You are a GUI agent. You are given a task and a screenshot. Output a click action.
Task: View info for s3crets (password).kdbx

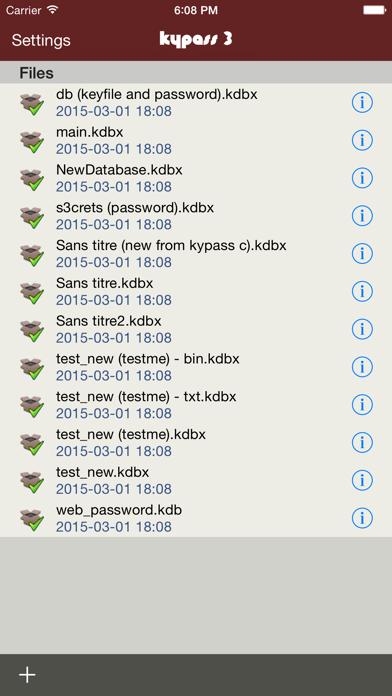[362, 216]
